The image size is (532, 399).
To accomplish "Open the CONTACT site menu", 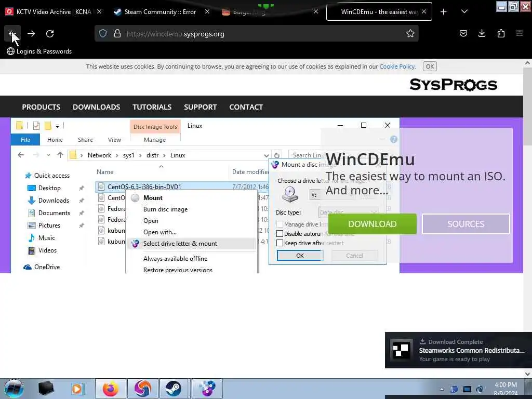I will [246, 107].
